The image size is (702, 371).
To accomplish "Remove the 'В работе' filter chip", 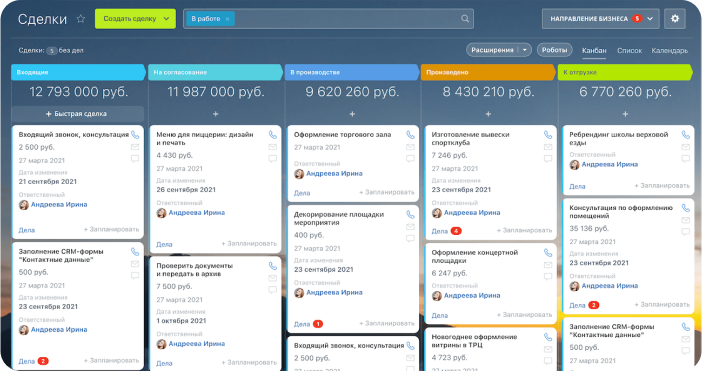I will 227,19.
